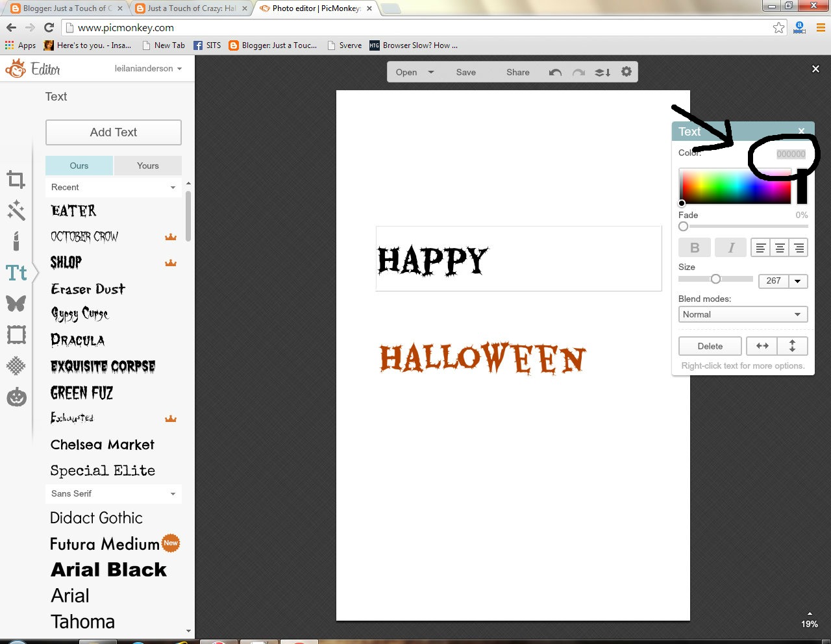Select the Crop tool in sidebar

pos(16,179)
